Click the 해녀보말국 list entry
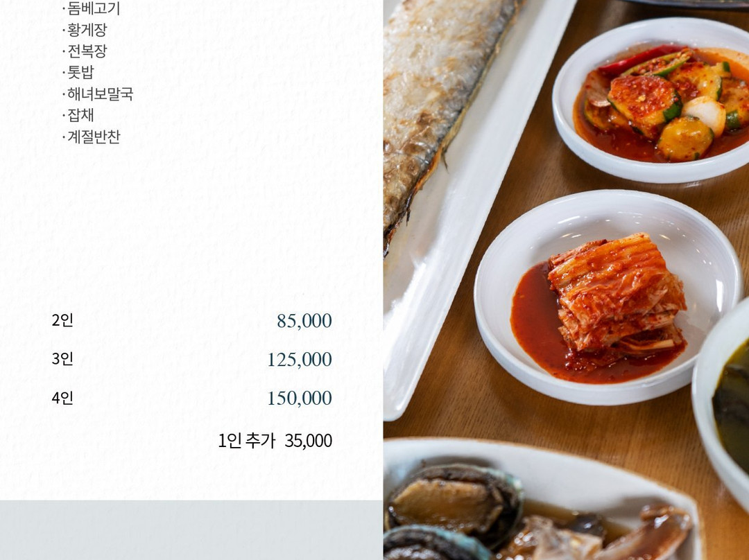 pos(99,94)
